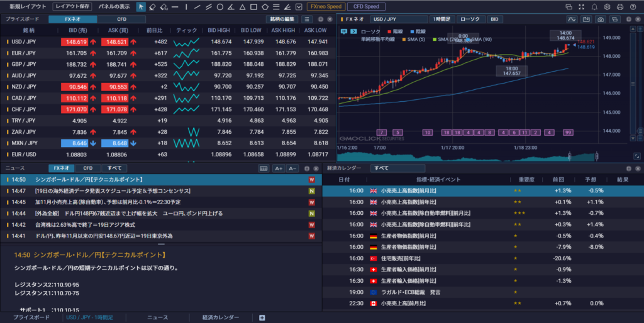The height and width of the screenshot is (323, 644).
Task: Open settings gear in top bar
Action: click(607, 6)
